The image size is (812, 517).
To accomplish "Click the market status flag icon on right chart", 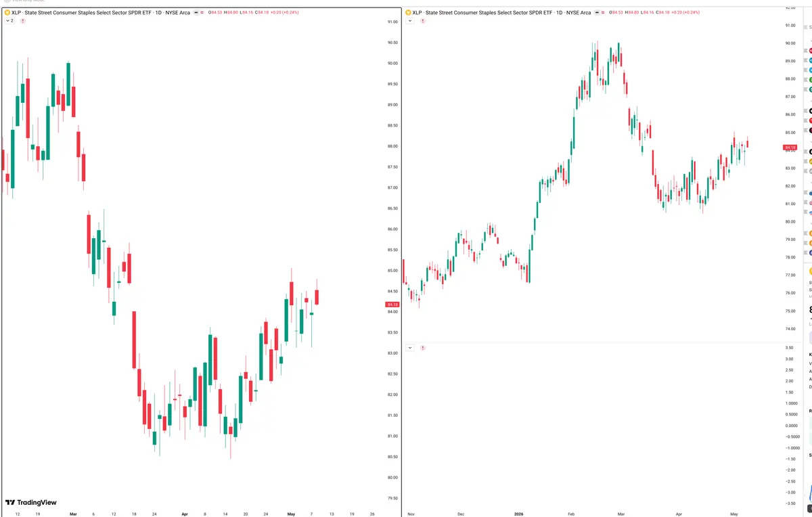I will [x=597, y=13].
